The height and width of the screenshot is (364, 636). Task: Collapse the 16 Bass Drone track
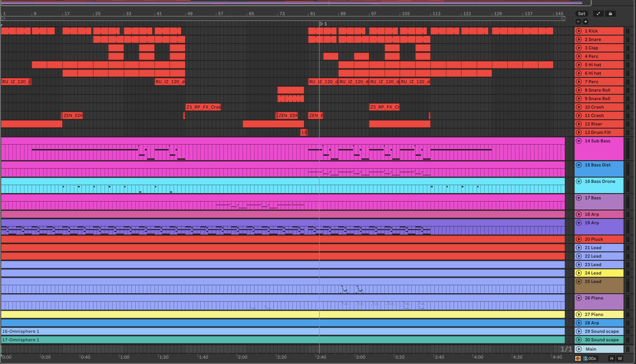[579, 182]
